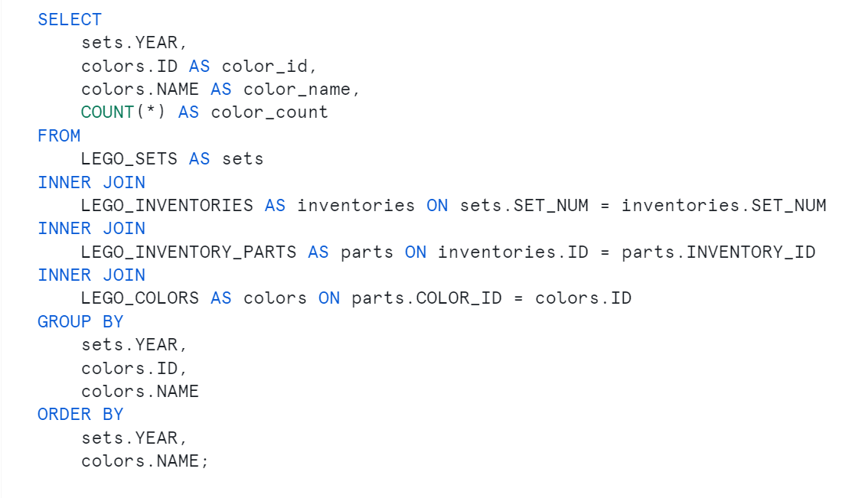Click the COUNT function name
This screenshot has width=868, height=498.
[x=107, y=112]
